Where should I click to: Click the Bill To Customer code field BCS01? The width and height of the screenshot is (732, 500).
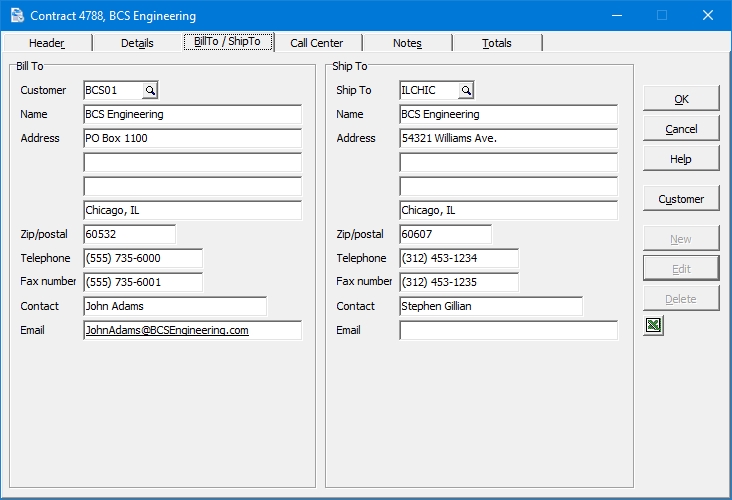(x=113, y=91)
